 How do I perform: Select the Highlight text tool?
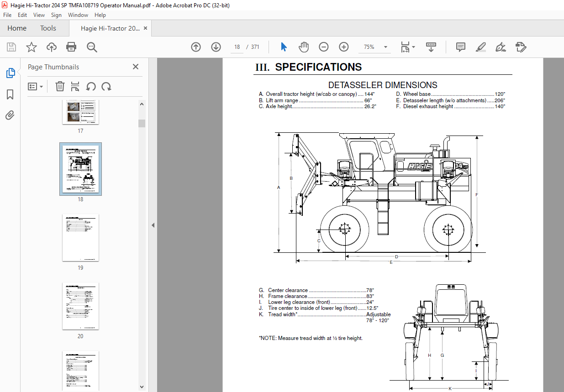point(481,47)
